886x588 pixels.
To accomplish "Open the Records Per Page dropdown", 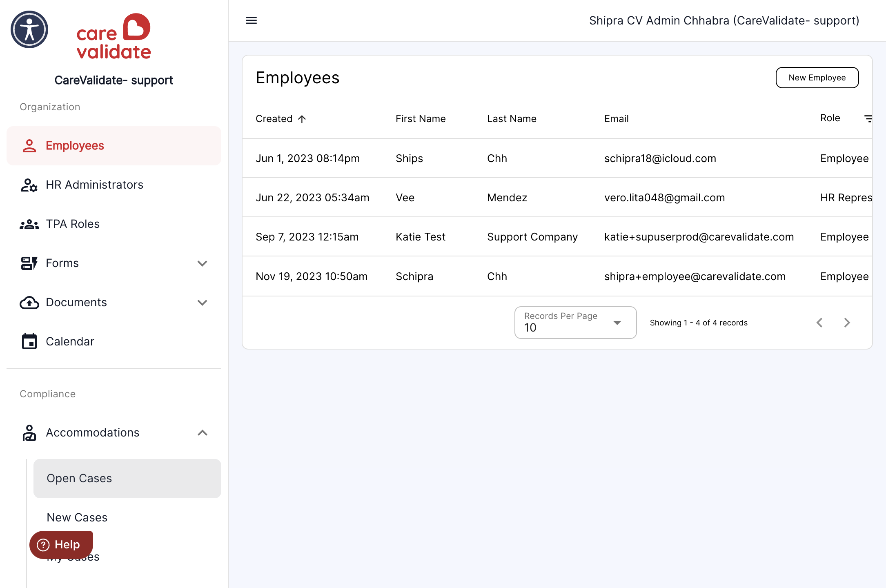I will click(x=575, y=323).
